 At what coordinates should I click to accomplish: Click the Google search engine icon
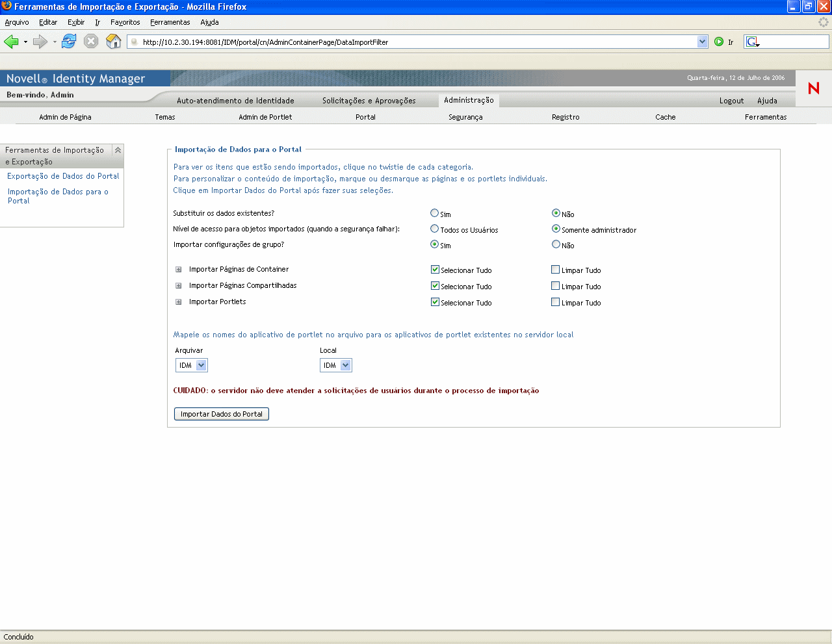(x=753, y=42)
